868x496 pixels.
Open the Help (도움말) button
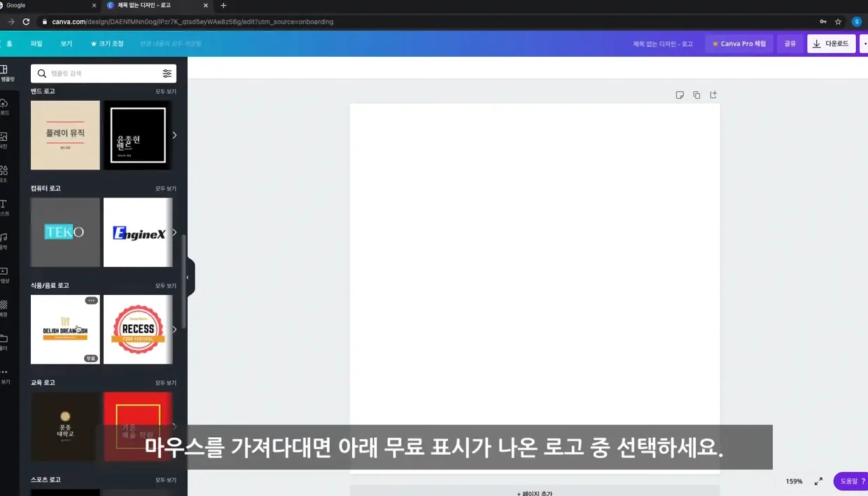pyautogui.click(x=851, y=481)
